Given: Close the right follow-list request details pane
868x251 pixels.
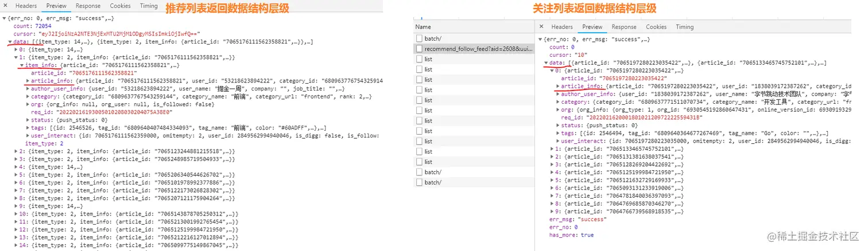Looking at the screenshot, I should coord(541,27).
